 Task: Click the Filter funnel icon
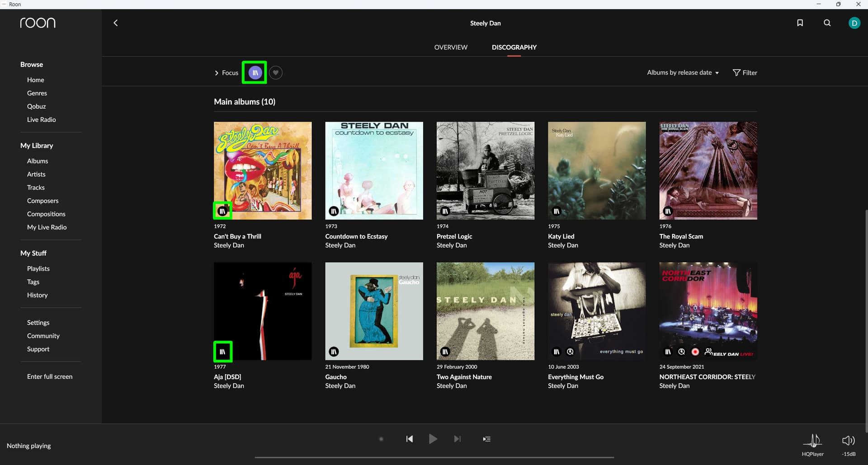point(736,73)
